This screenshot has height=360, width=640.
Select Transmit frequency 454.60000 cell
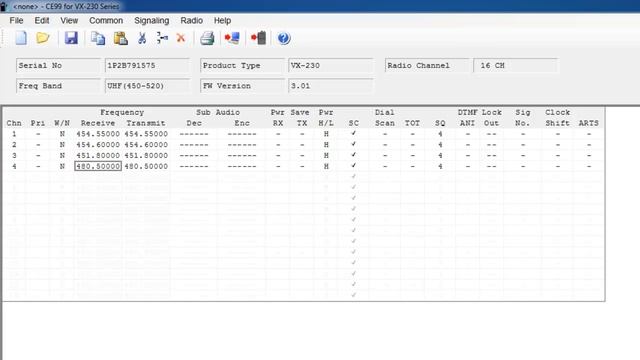[x=146, y=144]
